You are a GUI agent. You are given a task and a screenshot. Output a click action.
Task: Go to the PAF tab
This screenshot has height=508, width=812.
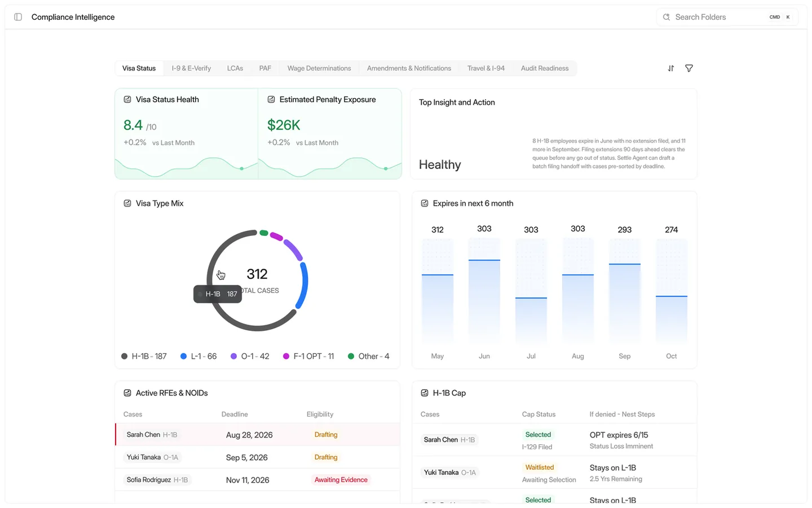[265, 68]
